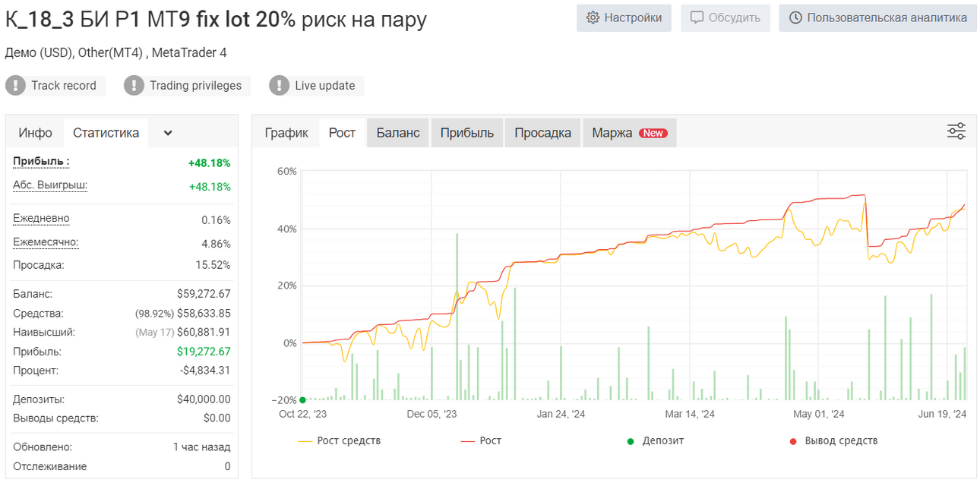The image size is (980, 486).
Task: Click the underlined Ежемесячно label
Action: 46,242
